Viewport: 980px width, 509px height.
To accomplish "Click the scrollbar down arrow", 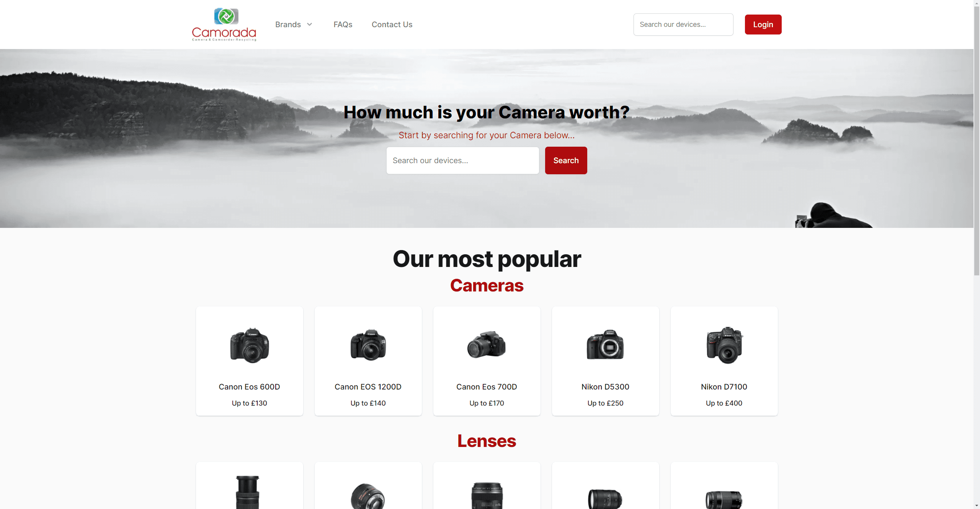I will pos(977,506).
